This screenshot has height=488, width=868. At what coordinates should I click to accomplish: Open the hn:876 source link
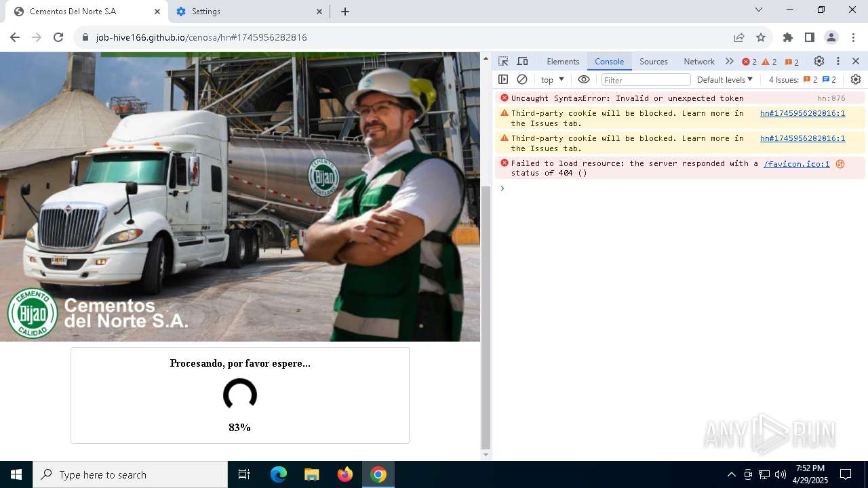[x=831, y=98]
